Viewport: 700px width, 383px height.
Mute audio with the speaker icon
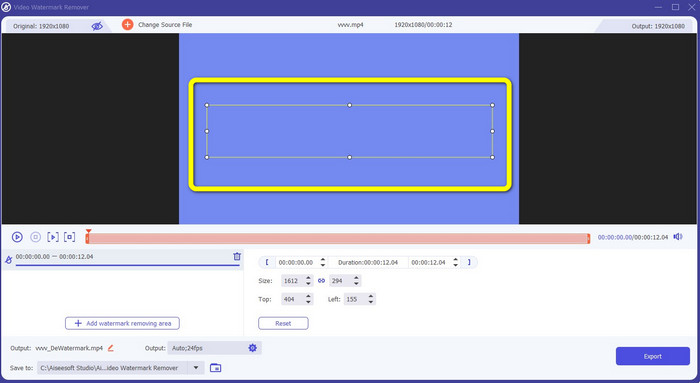coord(678,237)
